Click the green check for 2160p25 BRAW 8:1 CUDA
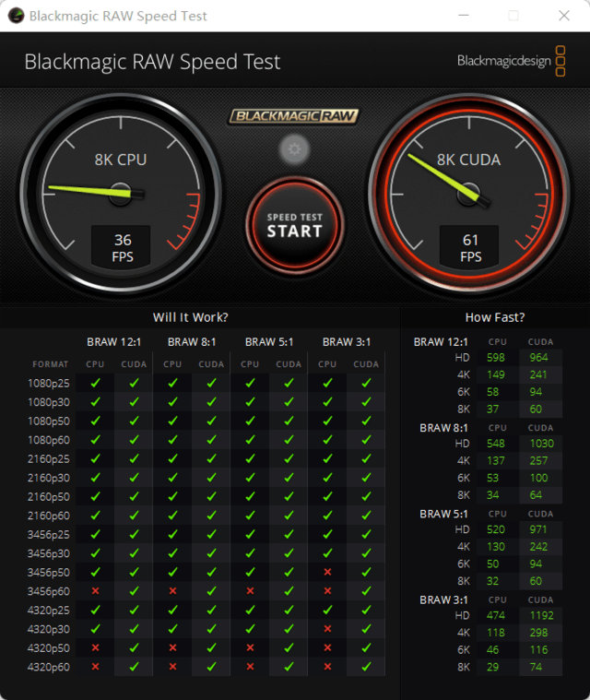The height and width of the screenshot is (700, 590). [x=211, y=458]
